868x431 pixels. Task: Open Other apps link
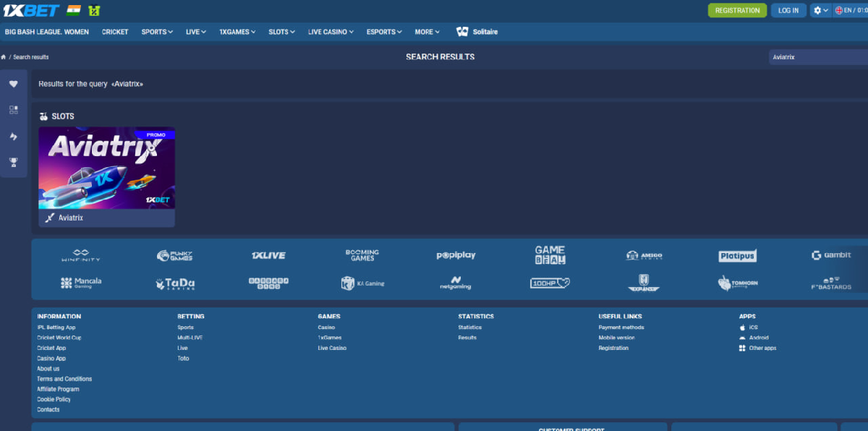(x=757, y=348)
